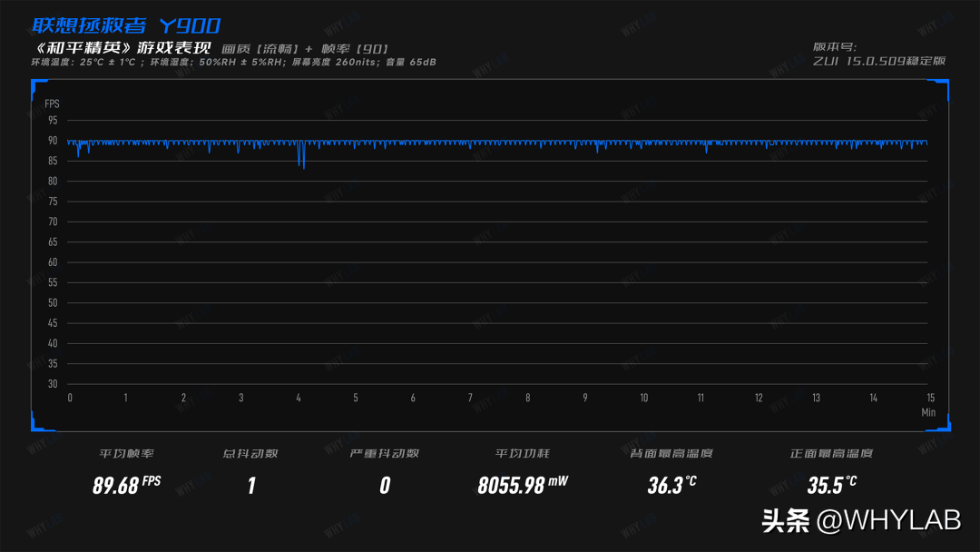This screenshot has height=552, width=980.
Task: Select the 35.5℃ front temperature value
Action: tap(832, 485)
